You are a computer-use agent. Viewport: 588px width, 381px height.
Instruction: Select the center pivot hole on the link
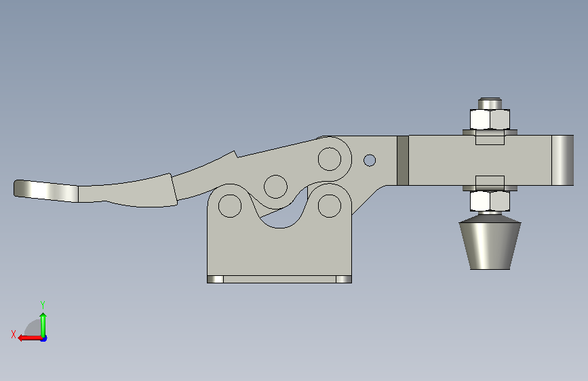click(275, 186)
